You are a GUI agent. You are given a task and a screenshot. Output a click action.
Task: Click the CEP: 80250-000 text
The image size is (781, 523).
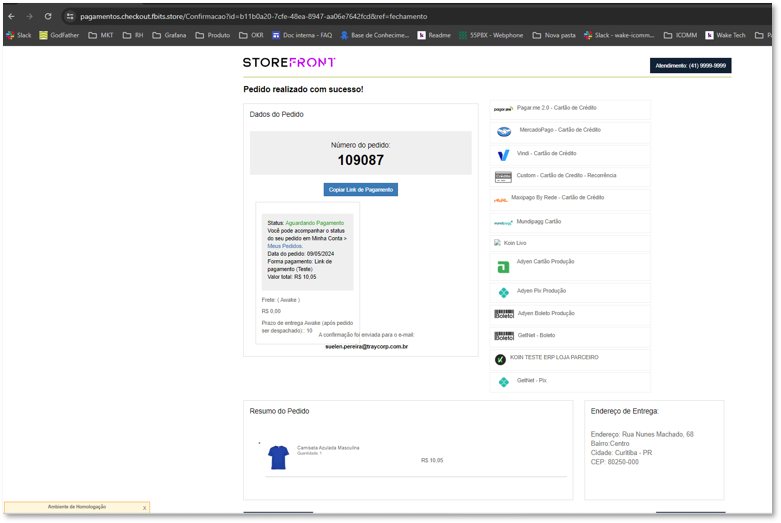615,462
